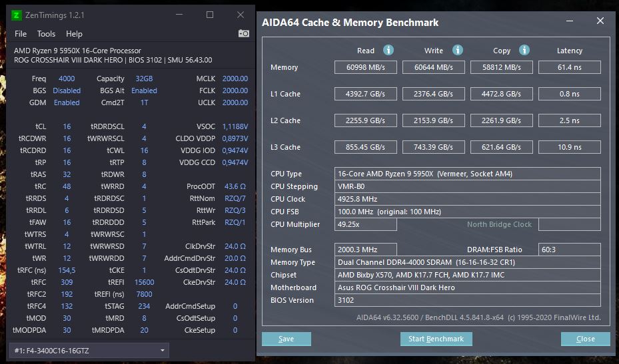This screenshot has width=619, height=364.
Task: Click the ZenTimings app logo icon
Action: tap(17, 15)
